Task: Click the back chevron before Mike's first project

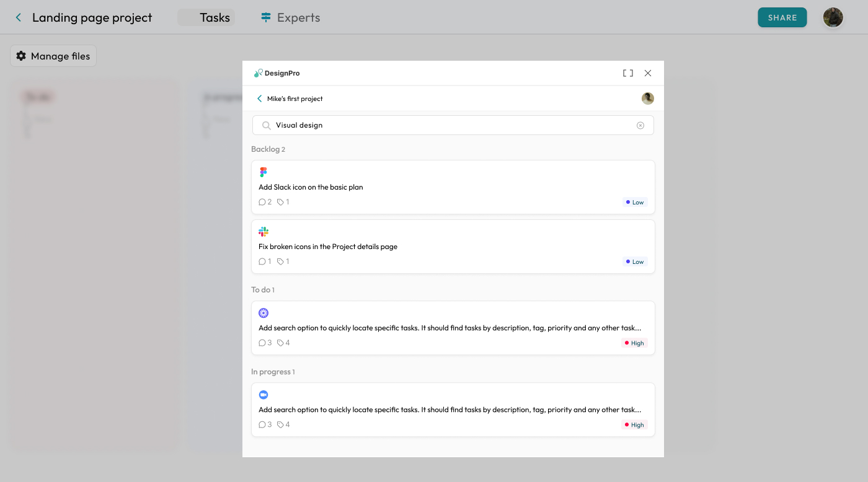Action: 259,98
